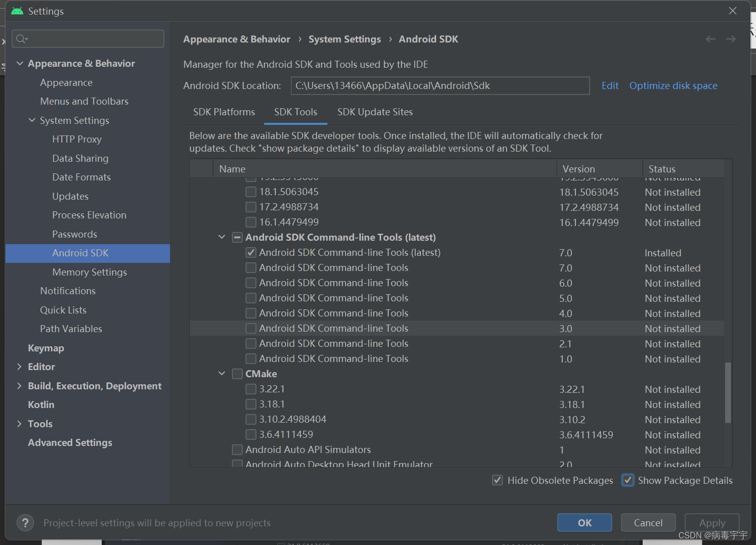Viewport: 756px width, 545px height.
Task: Check Android Auto API Simulators checkbox
Action: click(x=237, y=449)
